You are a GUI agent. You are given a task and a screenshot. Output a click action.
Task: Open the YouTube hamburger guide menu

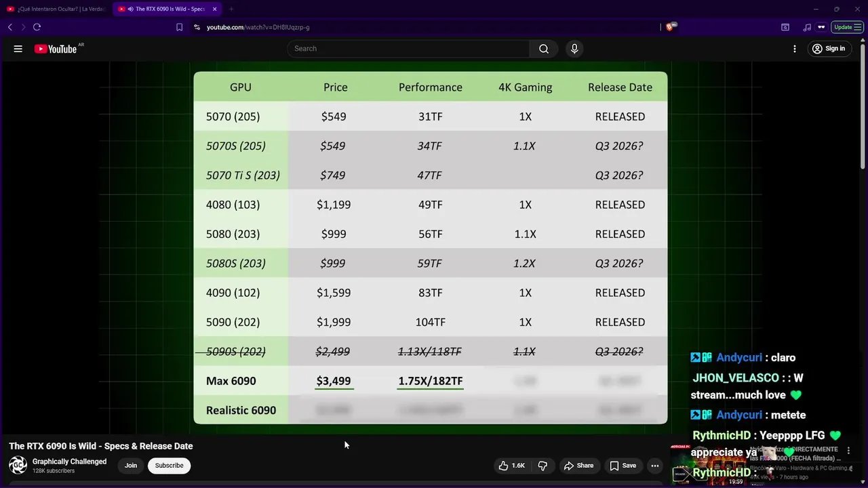(18, 49)
